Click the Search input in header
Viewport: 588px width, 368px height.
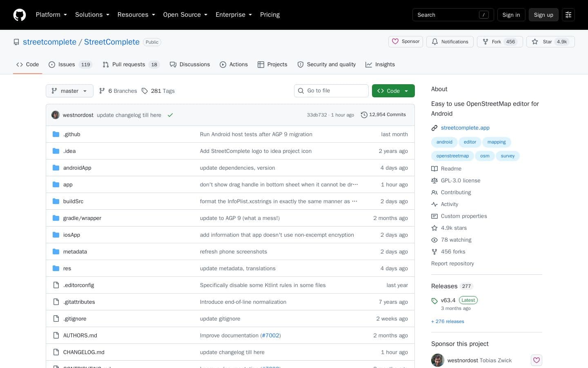pyautogui.click(x=453, y=15)
